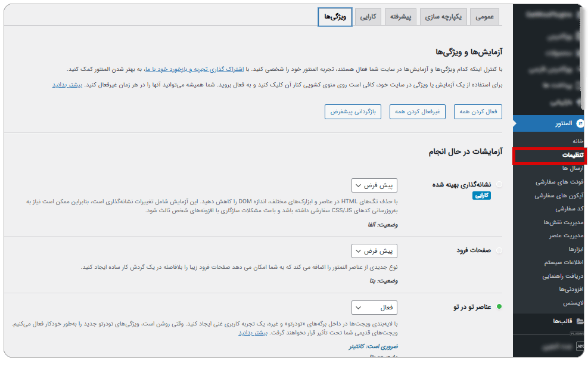588x366 pixels.
Task: Open the فعال dropdown for عناصر تو در تو
Action: coord(374,308)
